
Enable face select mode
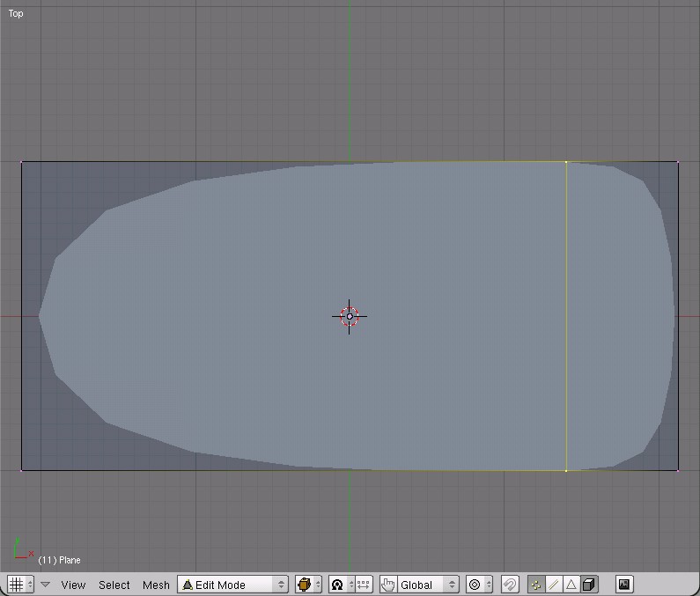[x=571, y=585]
